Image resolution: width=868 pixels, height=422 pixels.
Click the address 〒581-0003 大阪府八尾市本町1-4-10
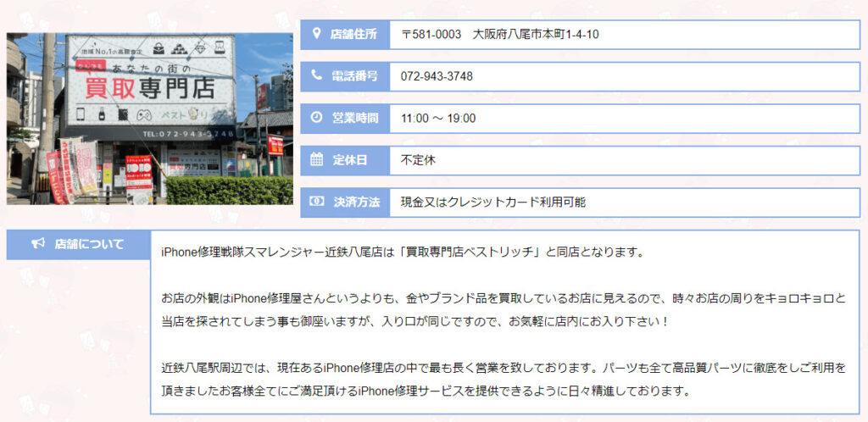point(500,34)
